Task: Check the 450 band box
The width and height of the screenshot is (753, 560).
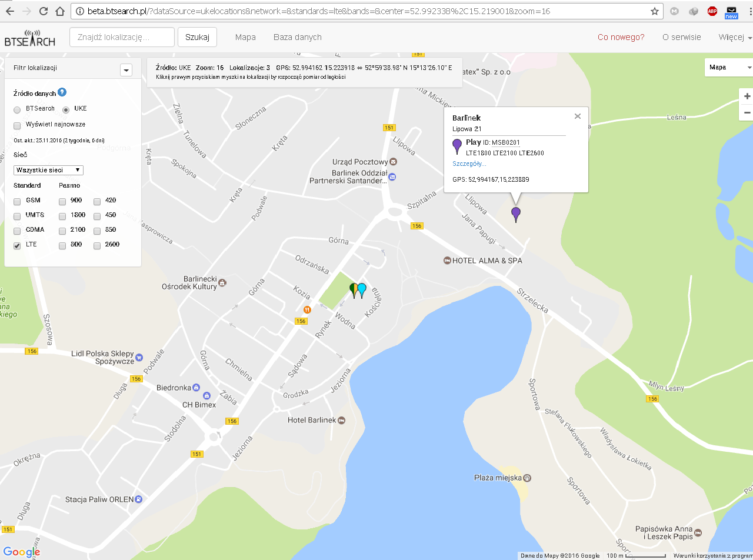Action: point(97,216)
